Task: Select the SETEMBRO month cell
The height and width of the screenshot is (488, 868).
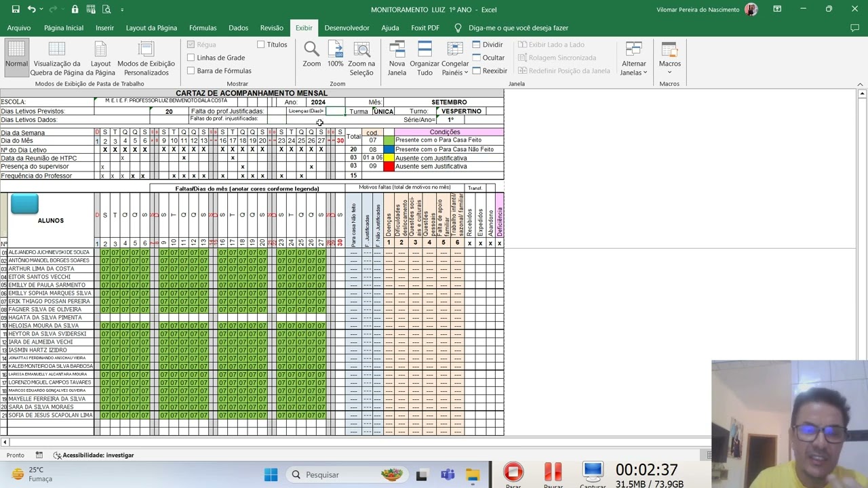Action: coord(449,102)
